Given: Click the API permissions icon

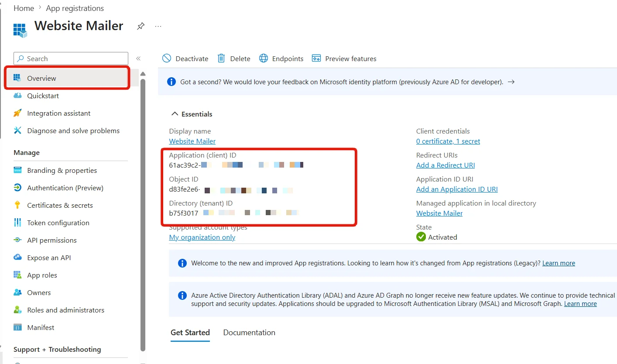Looking at the screenshot, I should coord(17,240).
